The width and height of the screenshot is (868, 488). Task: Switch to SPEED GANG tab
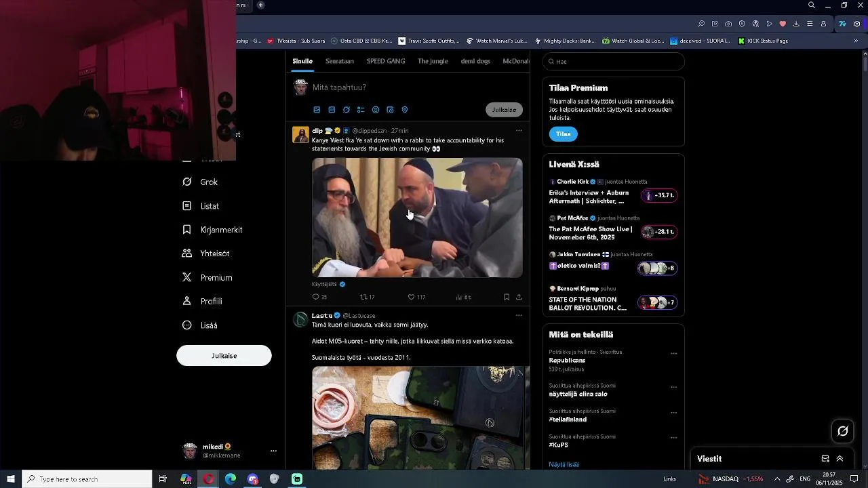point(386,61)
